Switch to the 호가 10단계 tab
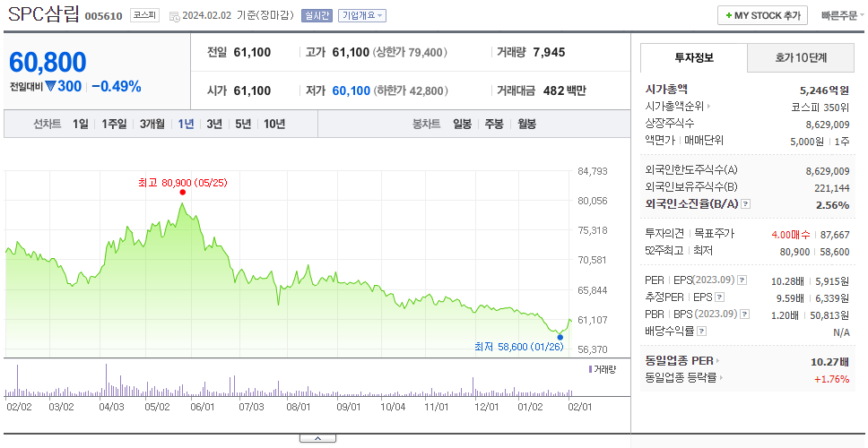Screen dimensions: 868x448 pos(801,57)
